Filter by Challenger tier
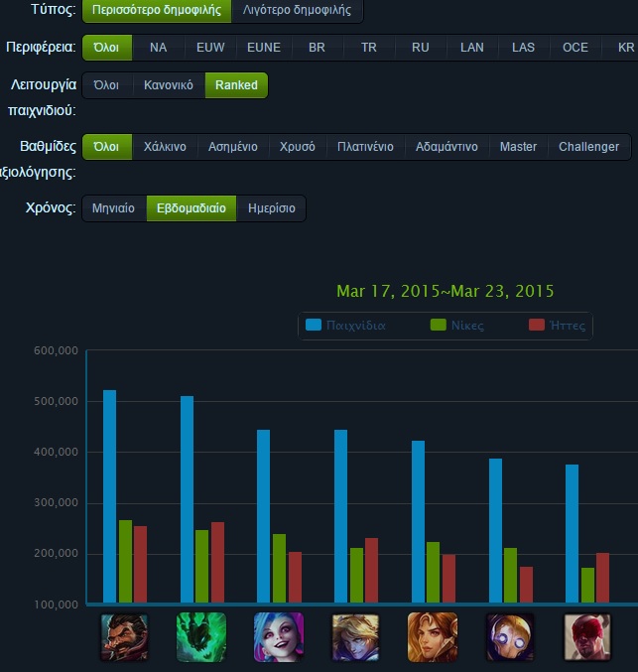Viewport: 638px width, 672px height. click(588, 147)
